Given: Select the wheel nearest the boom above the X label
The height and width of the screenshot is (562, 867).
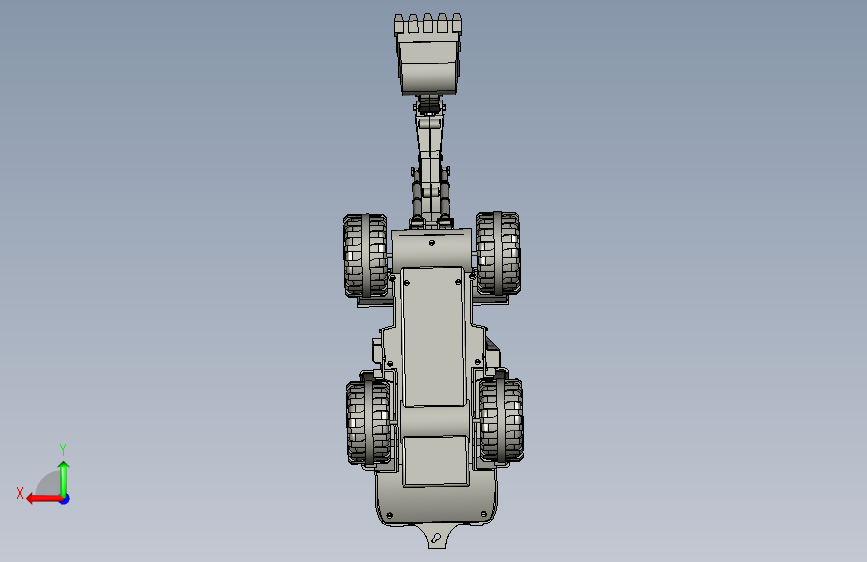Looking at the screenshot, I should [x=365, y=256].
